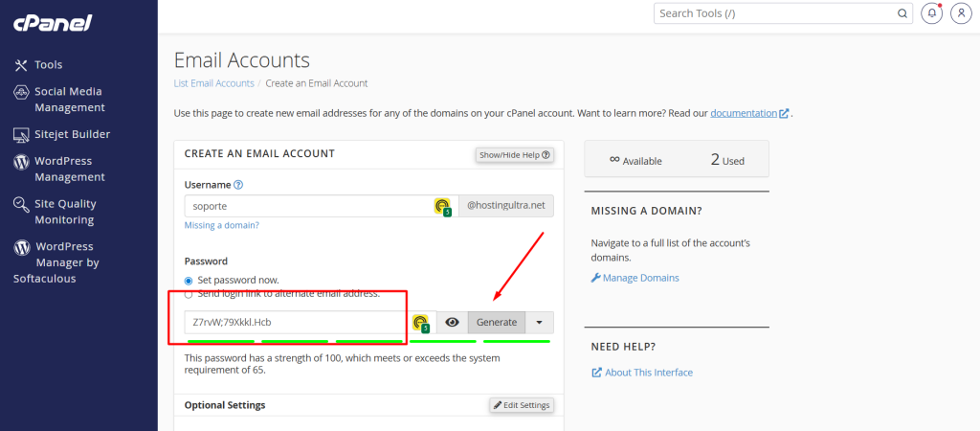Screen dimensions: 980x431
Task: Go to List Email Accounts breadcrumb
Action: (213, 83)
